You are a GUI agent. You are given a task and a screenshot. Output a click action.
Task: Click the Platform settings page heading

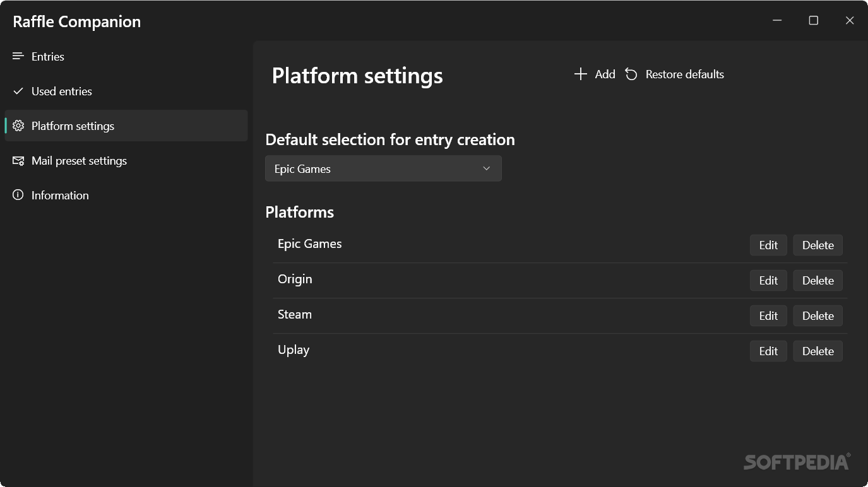point(357,76)
